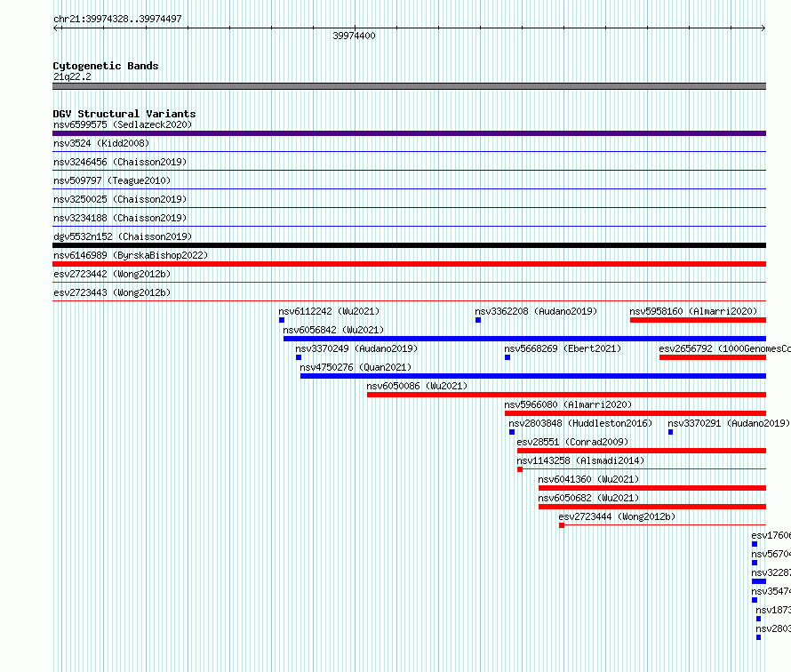Click thick red bar of nsv6146989
Viewport: 791px width, 672px height.
point(409,264)
